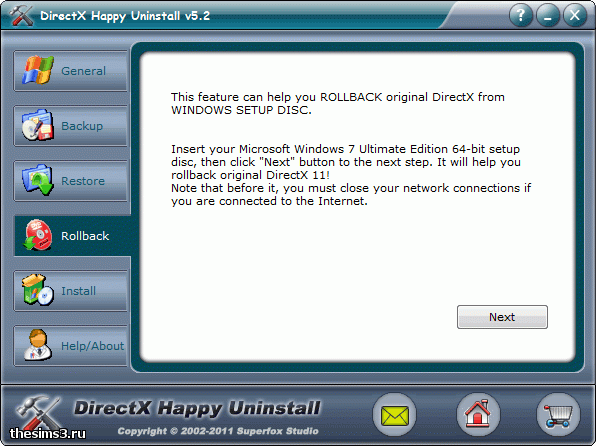The width and height of the screenshot is (596, 446).
Task: Open the General section
Action: click(71, 71)
